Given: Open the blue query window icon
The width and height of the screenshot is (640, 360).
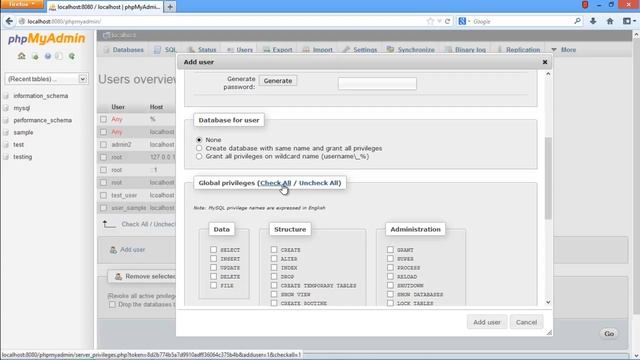Looking at the screenshot, I should click(48, 56).
